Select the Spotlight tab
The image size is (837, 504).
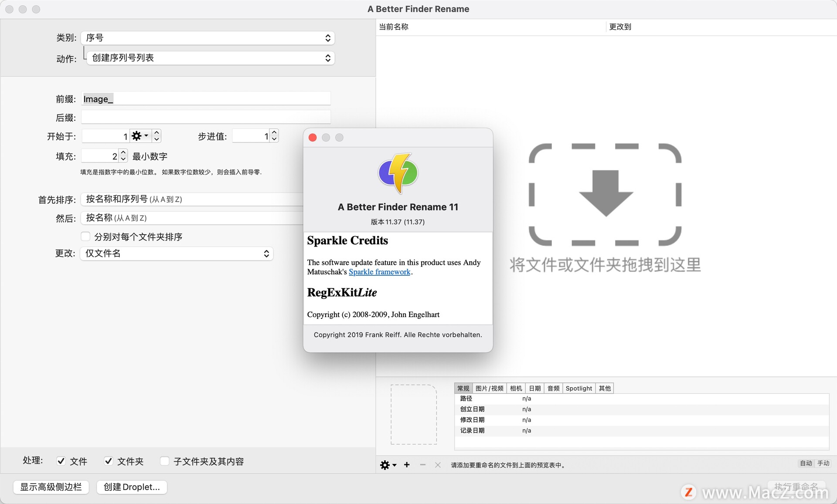point(579,388)
